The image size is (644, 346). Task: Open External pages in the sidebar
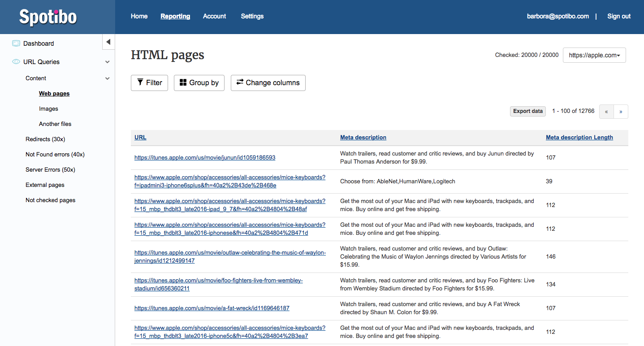[45, 185]
